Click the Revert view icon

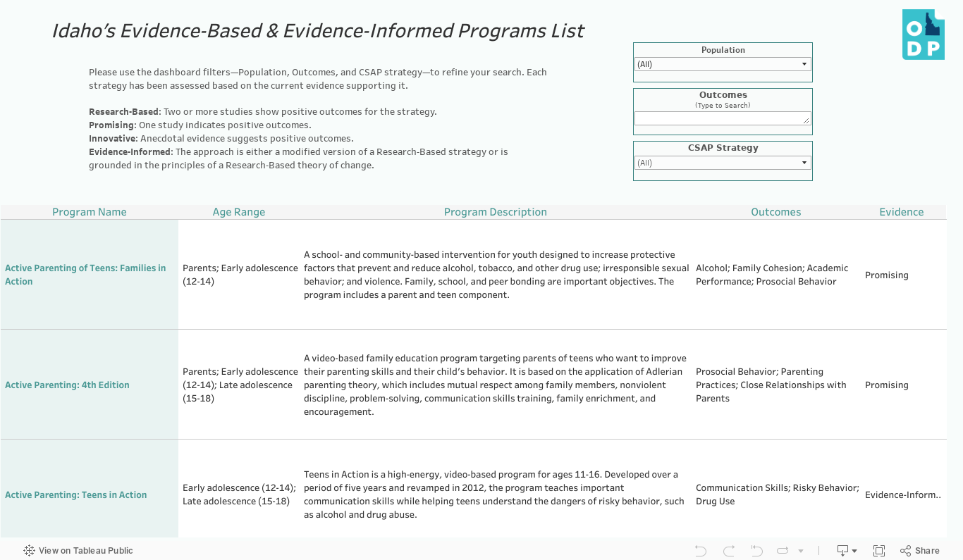tap(756, 551)
